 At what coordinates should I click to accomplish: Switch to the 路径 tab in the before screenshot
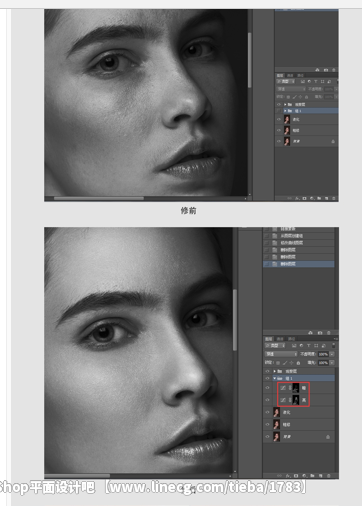pos(300,75)
